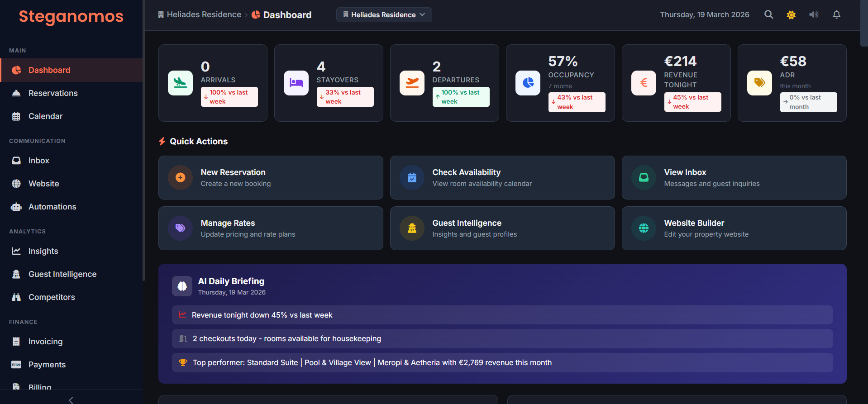Click the AI Daily Briefing brain icon

[182, 286]
